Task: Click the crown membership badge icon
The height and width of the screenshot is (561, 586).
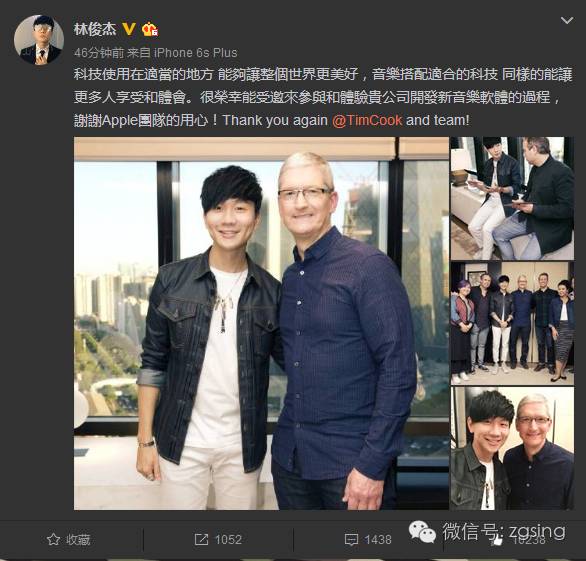Action: pos(149,29)
